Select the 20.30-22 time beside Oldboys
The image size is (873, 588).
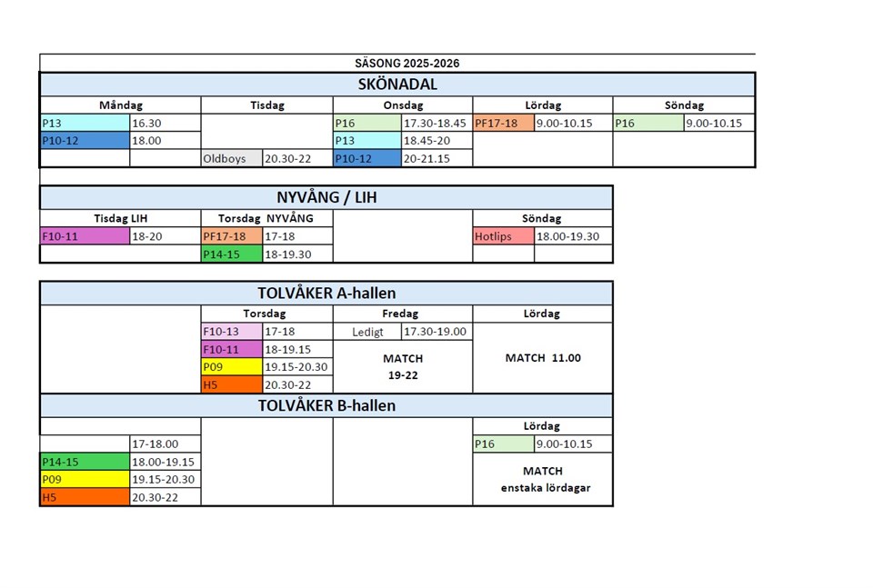point(296,159)
